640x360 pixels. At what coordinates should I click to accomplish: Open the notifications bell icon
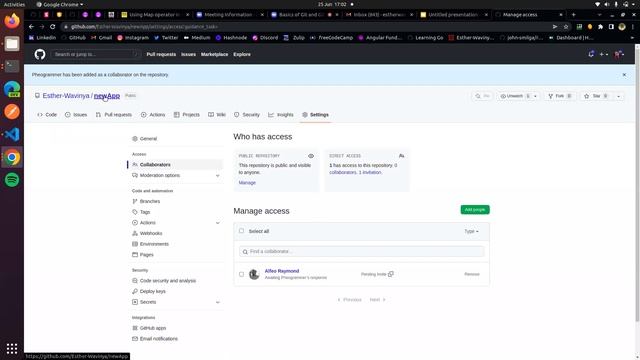point(591,54)
